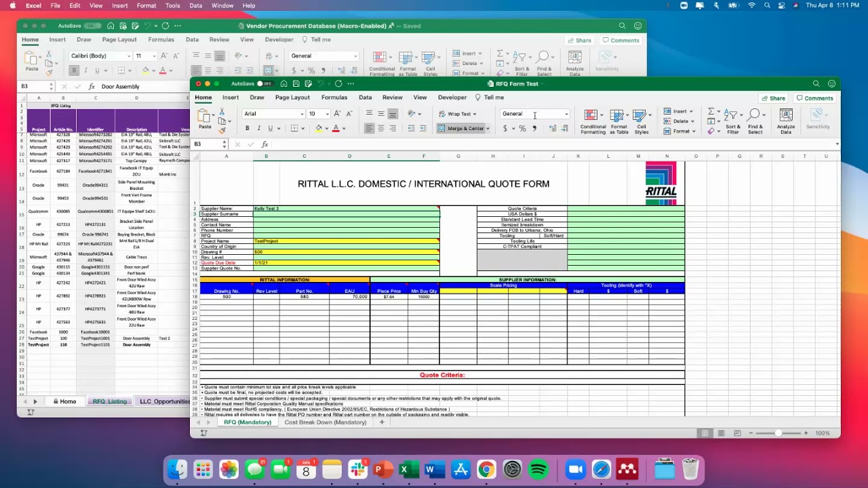The image size is (868, 488).
Task: Open General number format dropdown in RFQ Form Test
Action: click(x=566, y=114)
